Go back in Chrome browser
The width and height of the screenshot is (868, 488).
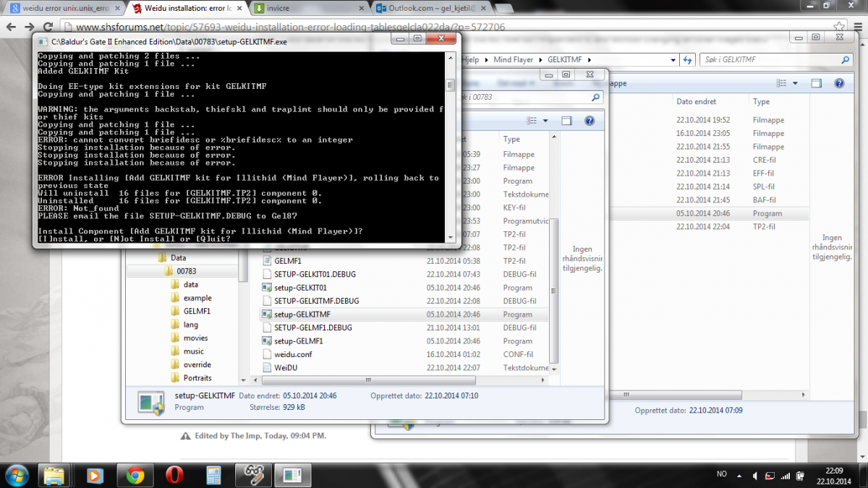pyautogui.click(x=10, y=27)
